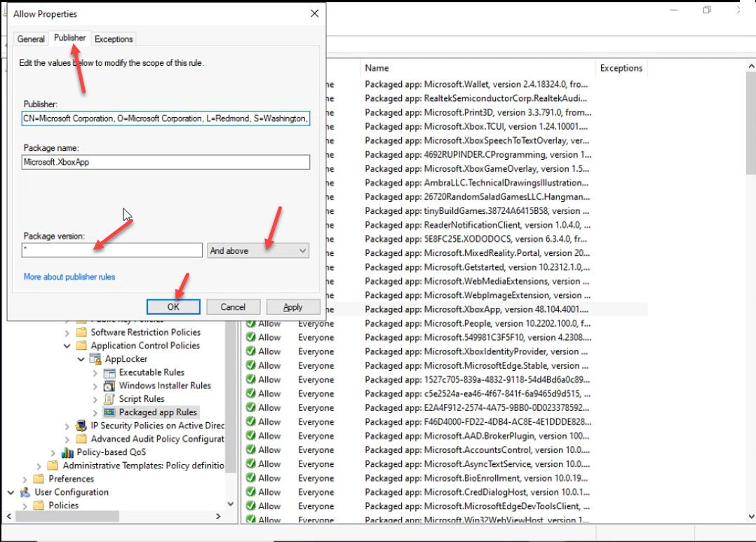Select Microsoft.XboxApp packaged app row
756x542 pixels.
pos(476,310)
